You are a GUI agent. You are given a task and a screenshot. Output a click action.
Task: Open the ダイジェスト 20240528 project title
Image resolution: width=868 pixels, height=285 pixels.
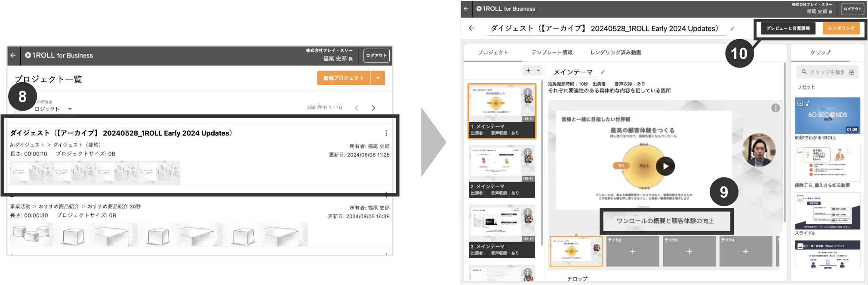[x=121, y=133]
